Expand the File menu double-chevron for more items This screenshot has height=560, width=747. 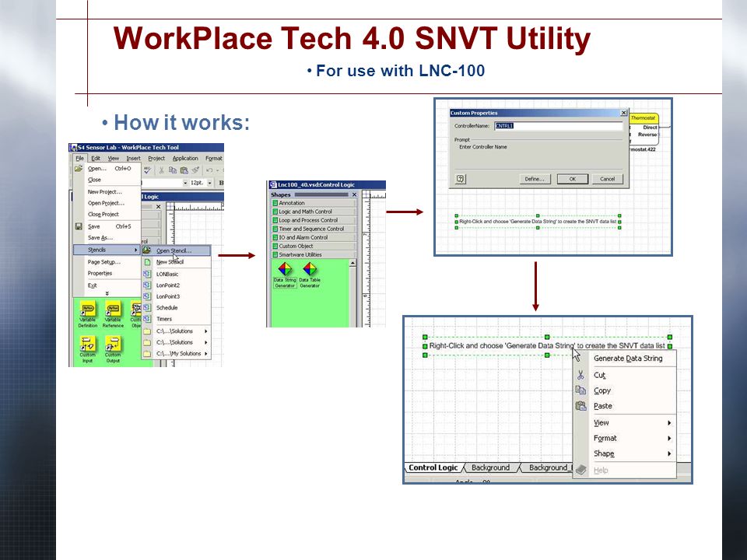[x=107, y=293]
